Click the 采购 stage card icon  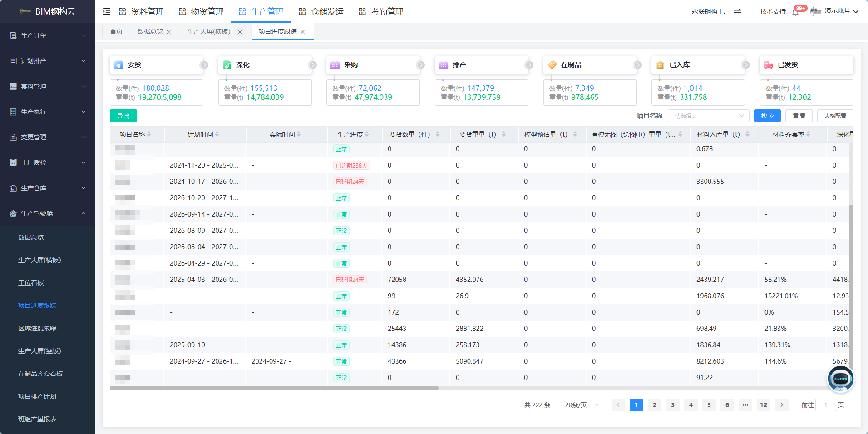335,65
